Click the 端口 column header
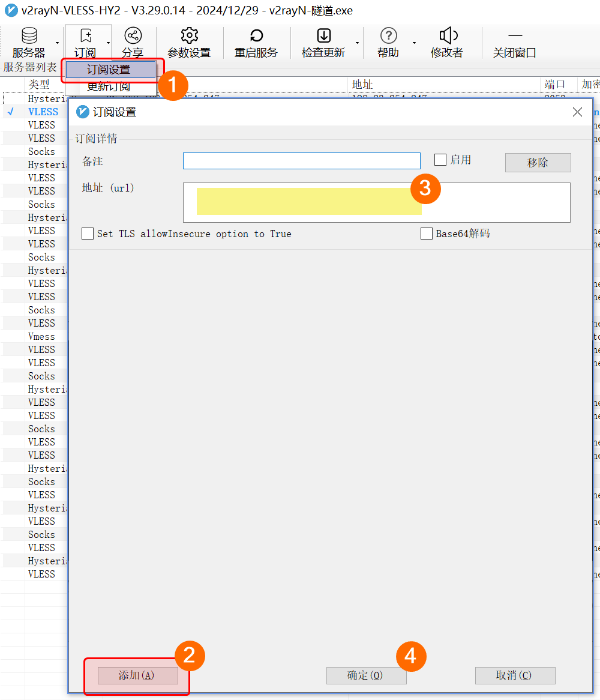Viewport: 600px width, 700px height. 555,84
